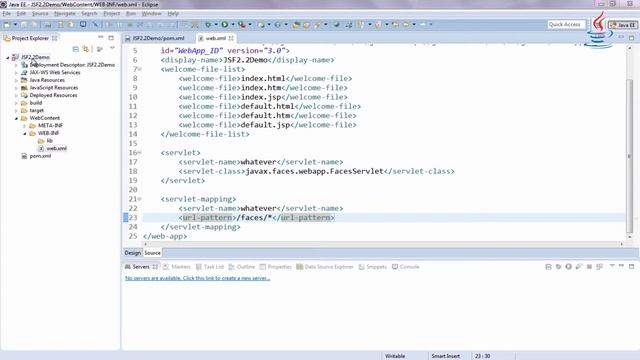Viewport: 640px width, 360px height.
Task: Switch to the Design tab of editor
Action: click(x=133, y=253)
